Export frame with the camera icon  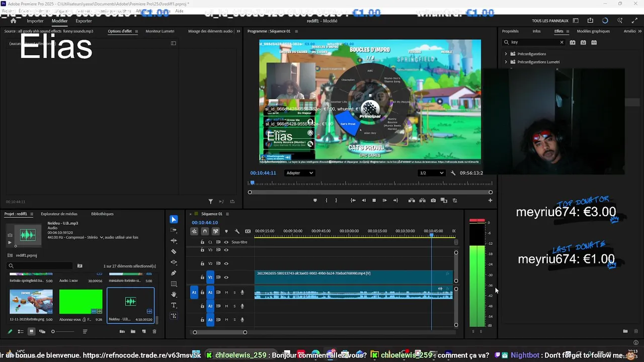[433, 201]
